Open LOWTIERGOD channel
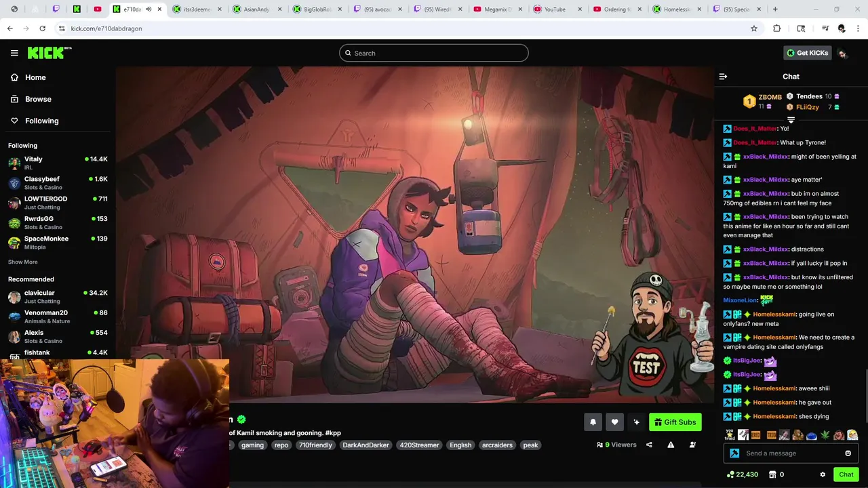Viewport: 868px width, 488px height. coord(58,203)
